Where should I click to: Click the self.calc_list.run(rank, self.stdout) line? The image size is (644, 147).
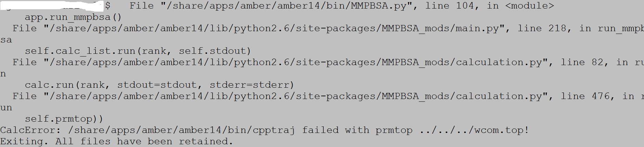[x=138, y=51]
